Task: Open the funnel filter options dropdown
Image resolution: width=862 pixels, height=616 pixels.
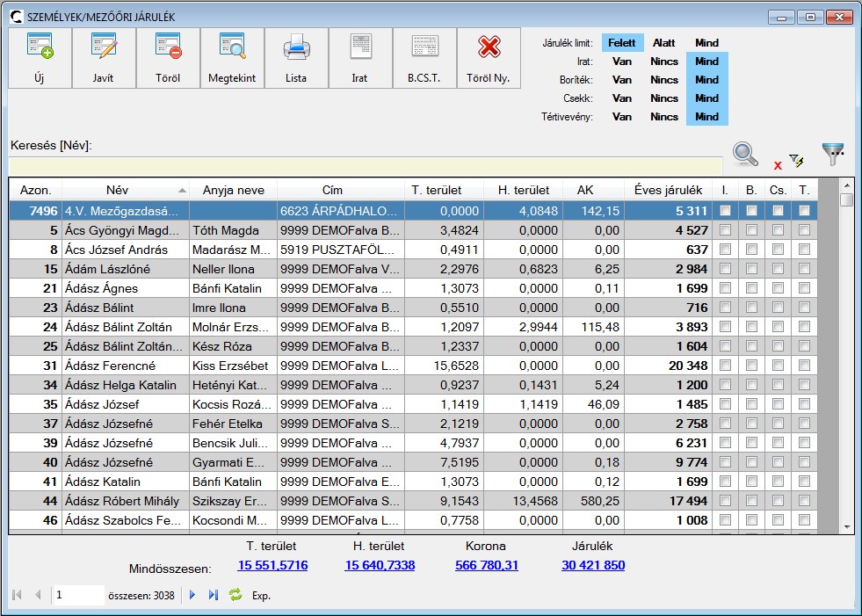Action: click(x=833, y=154)
